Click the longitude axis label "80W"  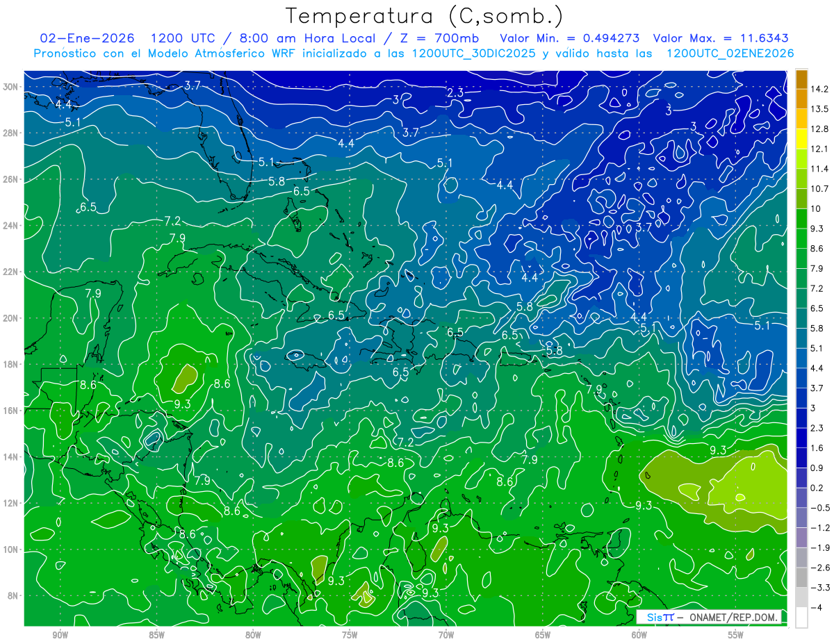253,635
